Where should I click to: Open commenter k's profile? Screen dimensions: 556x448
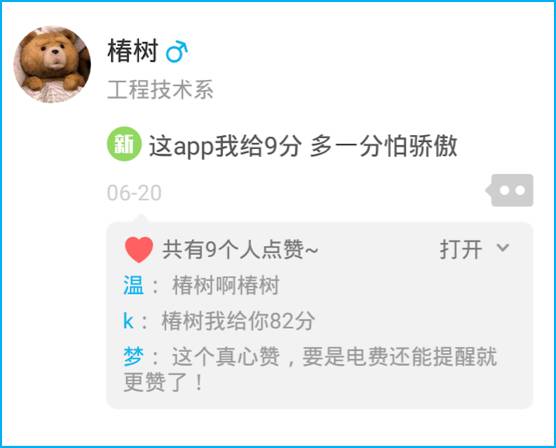[x=128, y=321]
